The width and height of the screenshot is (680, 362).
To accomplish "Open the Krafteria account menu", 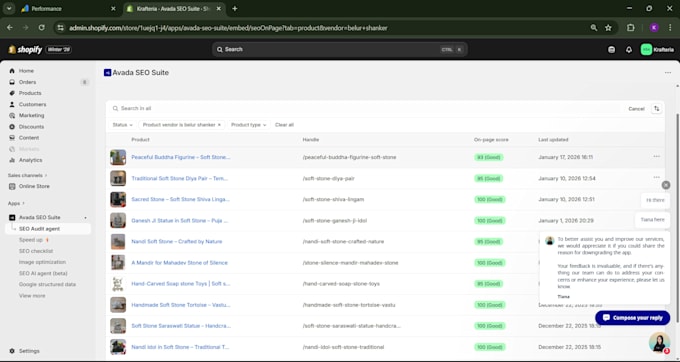I will click(x=657, y=49).
